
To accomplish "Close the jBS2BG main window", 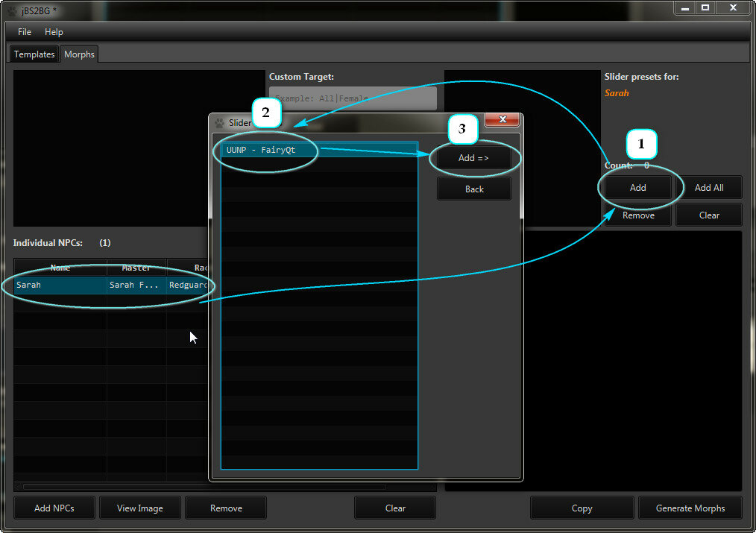I will click(x=733, y=7).
